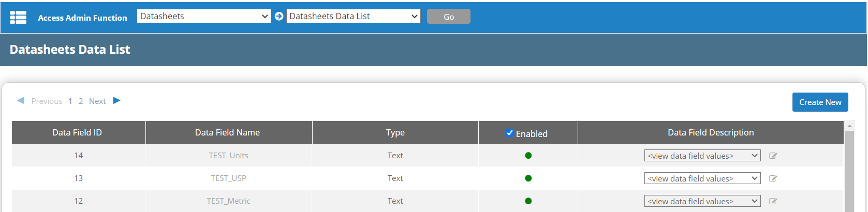Toggle the green enabled status for TEST_USP
Viewport: 868px width, 212px height.
click(x=528, y=178)
